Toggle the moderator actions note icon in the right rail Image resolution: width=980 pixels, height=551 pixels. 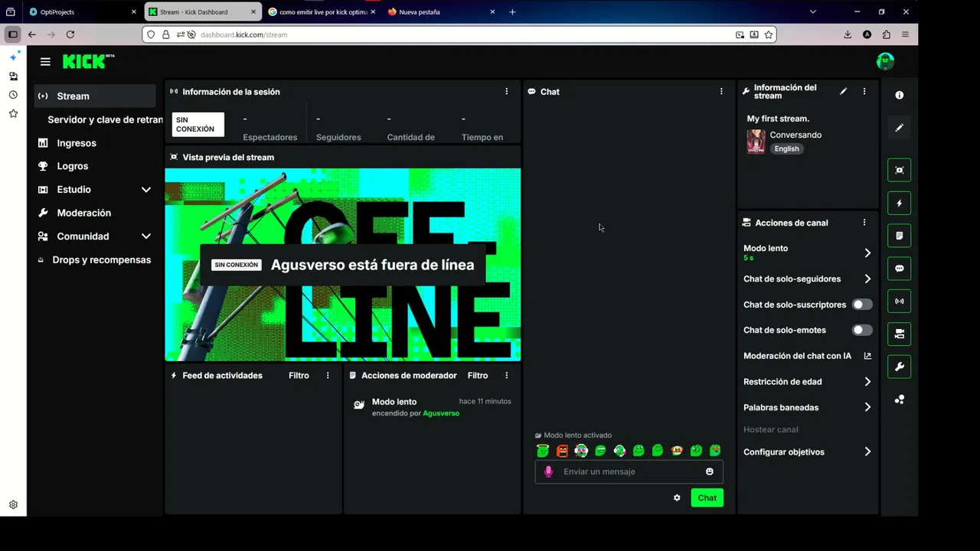pyautogui.click(x=900, y=236)
